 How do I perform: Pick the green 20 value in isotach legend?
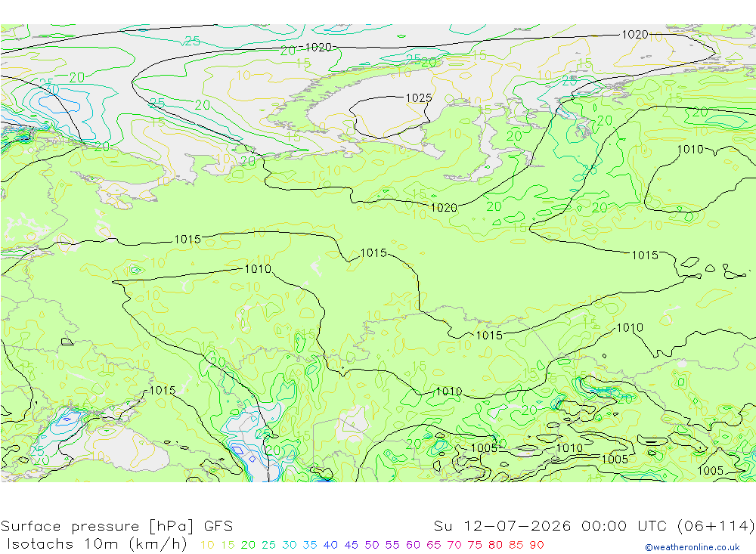pyautogui.click(x=248, y=545)
